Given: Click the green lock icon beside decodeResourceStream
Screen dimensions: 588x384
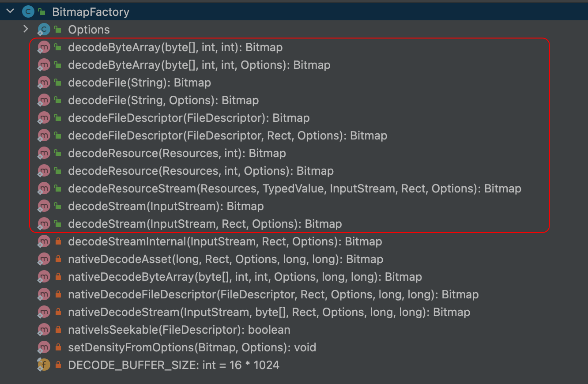Looking at the screenshot, I should pyautogui.click(x=57, y=188).
